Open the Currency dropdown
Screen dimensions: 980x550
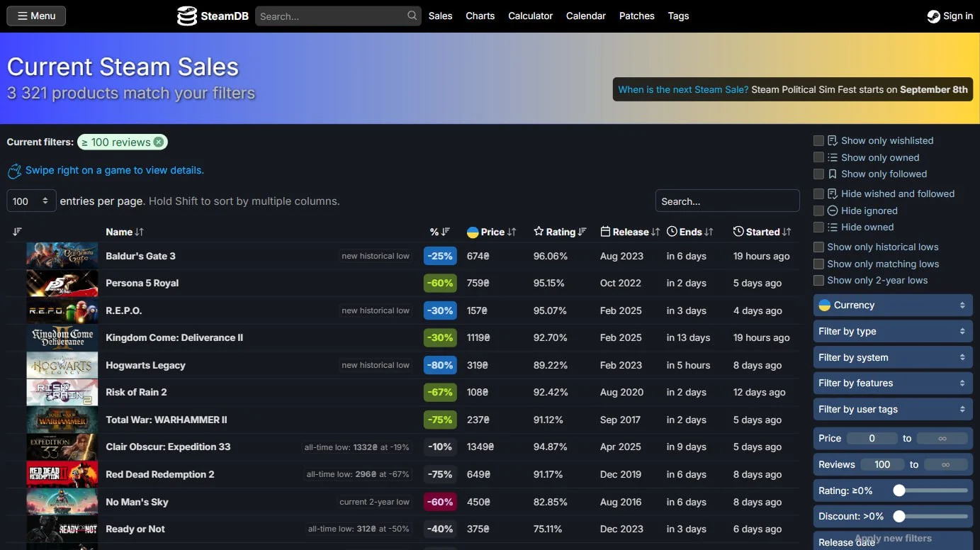[x=893, y=305]
